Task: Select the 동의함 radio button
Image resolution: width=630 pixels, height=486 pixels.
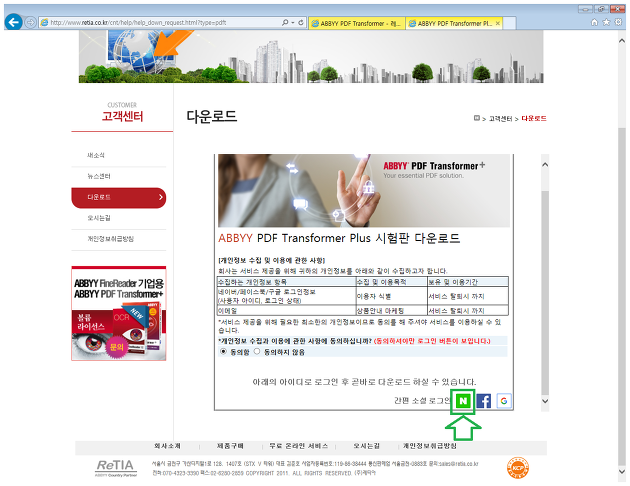Action: [x=223, y=351]
